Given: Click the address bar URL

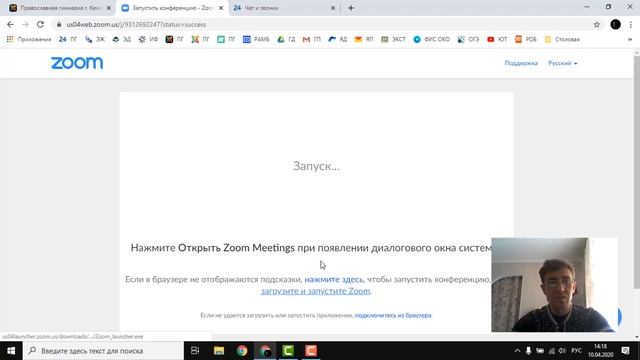Looking at the screenshot, I should pos(136,24).
